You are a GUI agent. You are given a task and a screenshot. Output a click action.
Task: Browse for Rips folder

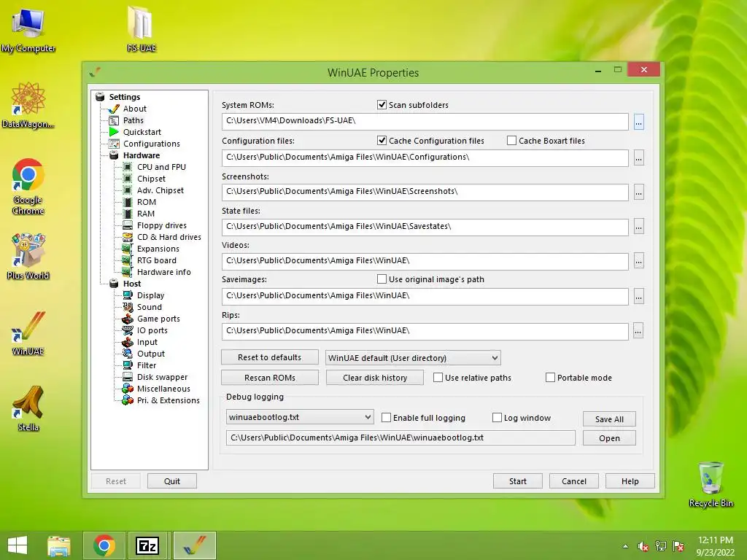click(639, 331)
